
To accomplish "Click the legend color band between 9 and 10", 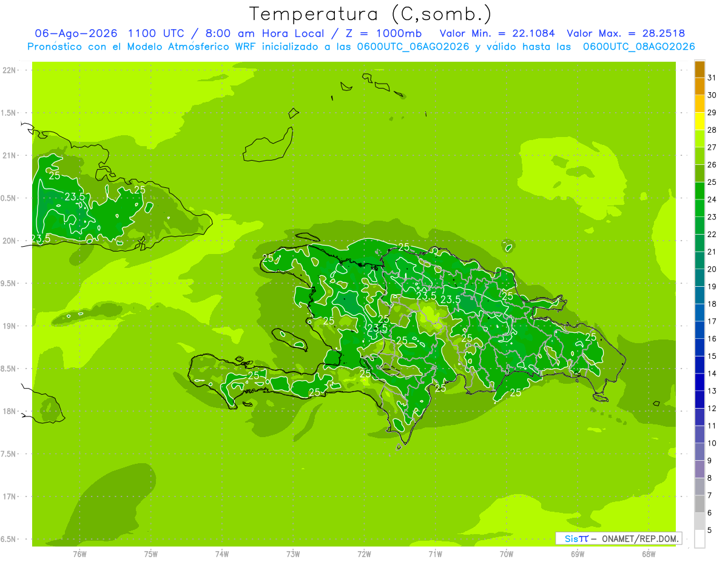I will 699,452.
